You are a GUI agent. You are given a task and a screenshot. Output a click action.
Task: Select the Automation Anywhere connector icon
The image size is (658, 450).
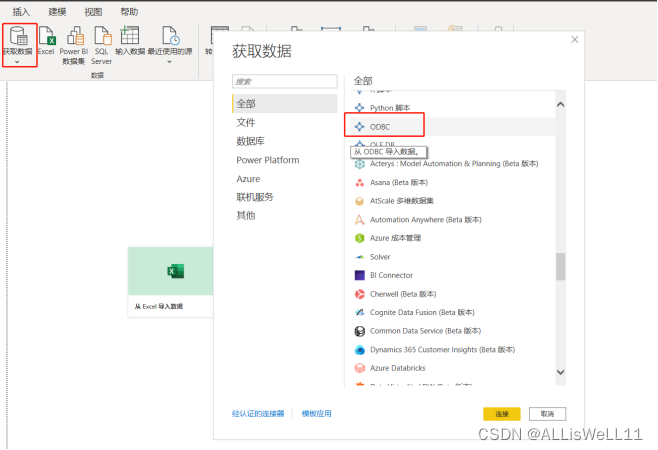[360, 220]
